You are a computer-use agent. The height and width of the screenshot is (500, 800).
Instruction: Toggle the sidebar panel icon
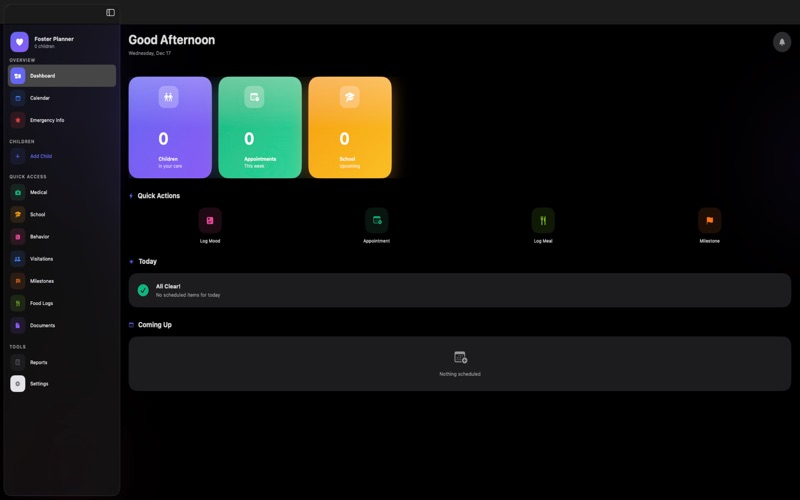tap(110, 12)
